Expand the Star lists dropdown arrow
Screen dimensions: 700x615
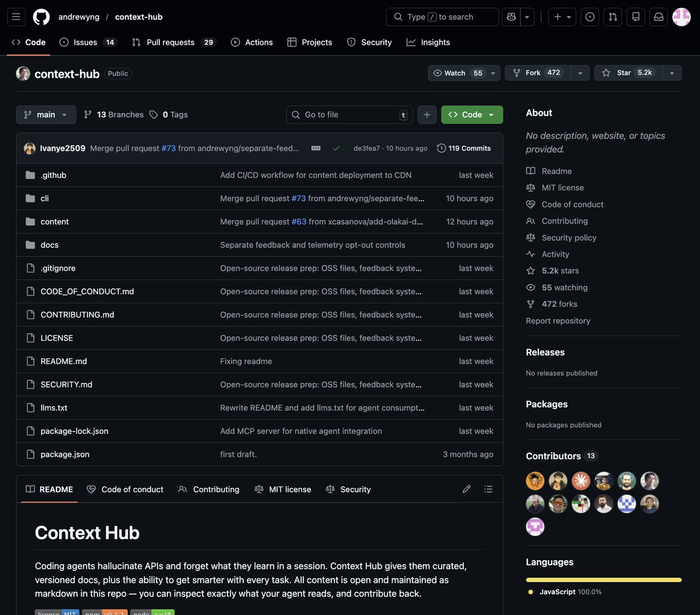click(x=672, y=73)
